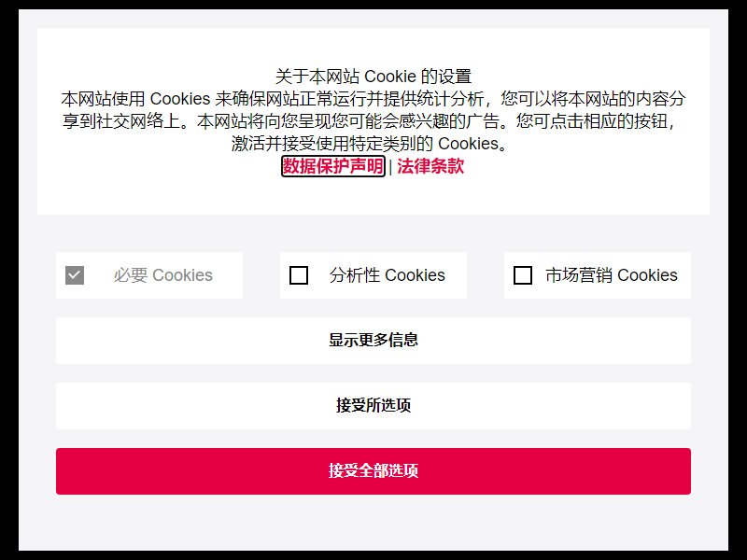The image size is (747, 560).
Task: Click the grey 必要 Cookies label
Action: (162, 275)
